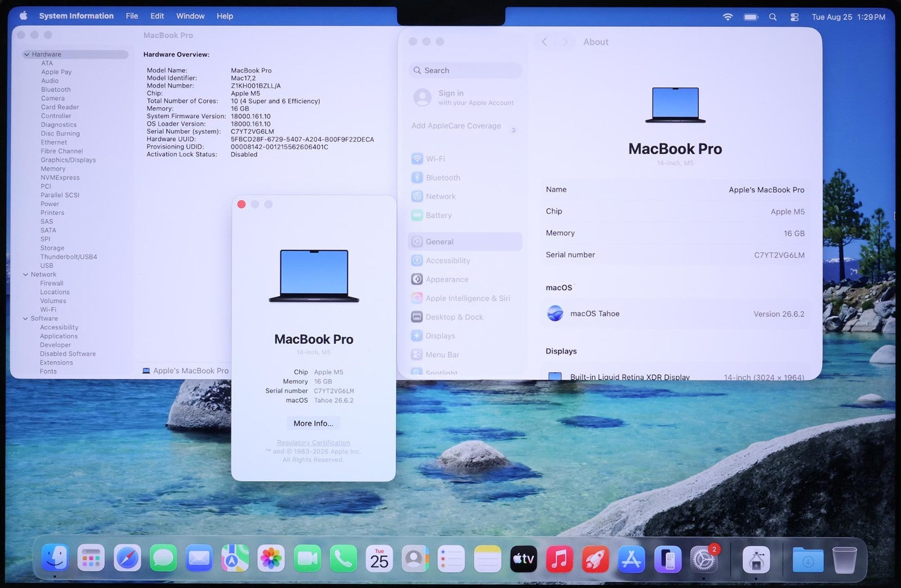Select Storage in System Information sidebar
Viewport: 901px width, 588px height.
click(52, 248)
